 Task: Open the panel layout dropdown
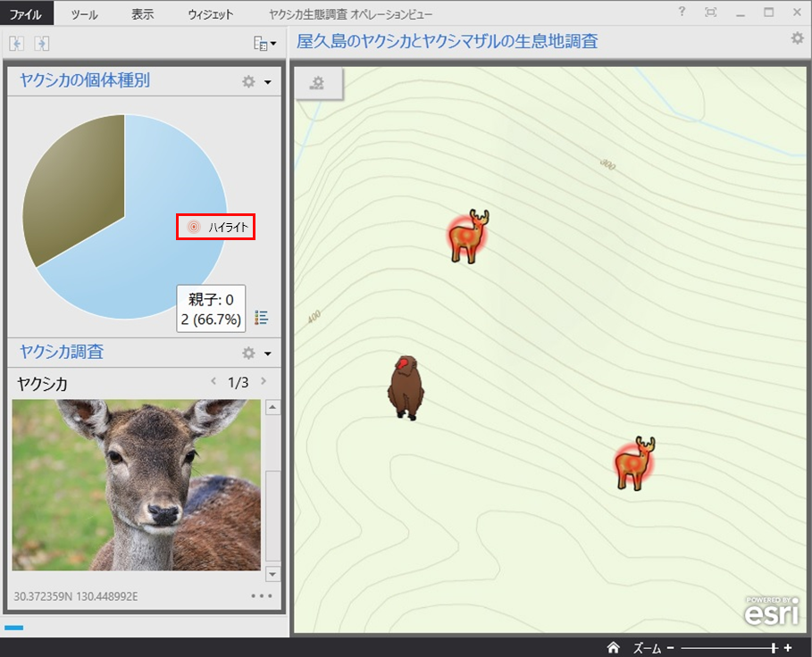(x=264, y=43)
